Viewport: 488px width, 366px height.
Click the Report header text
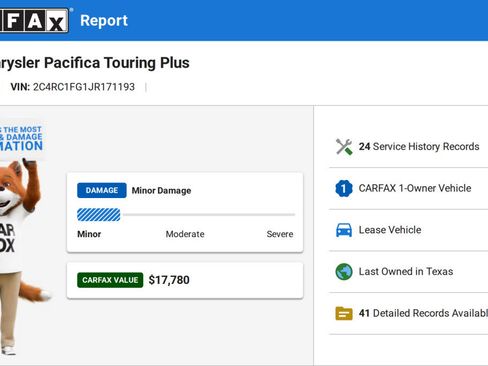[x=104, y=21]
